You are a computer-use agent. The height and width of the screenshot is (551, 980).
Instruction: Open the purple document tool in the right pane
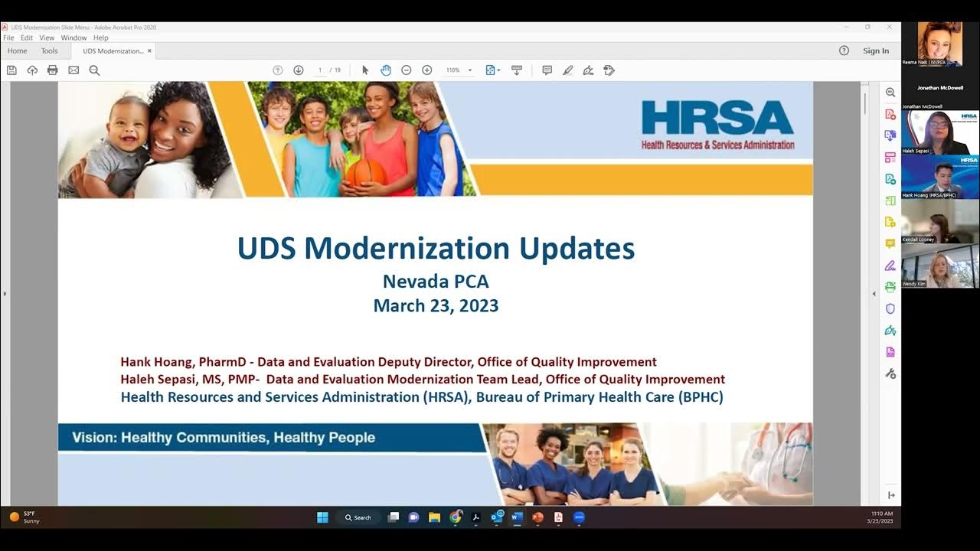[890, 352]
